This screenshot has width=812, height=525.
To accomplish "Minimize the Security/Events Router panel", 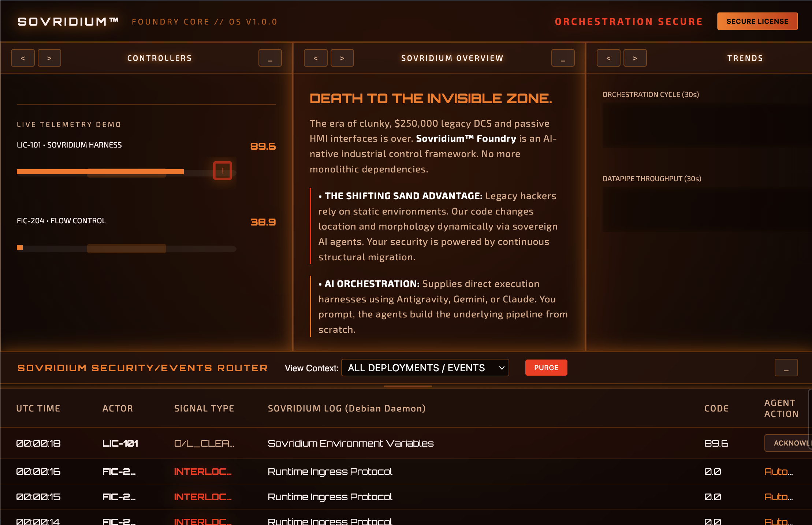I will (x=786, y=368).
